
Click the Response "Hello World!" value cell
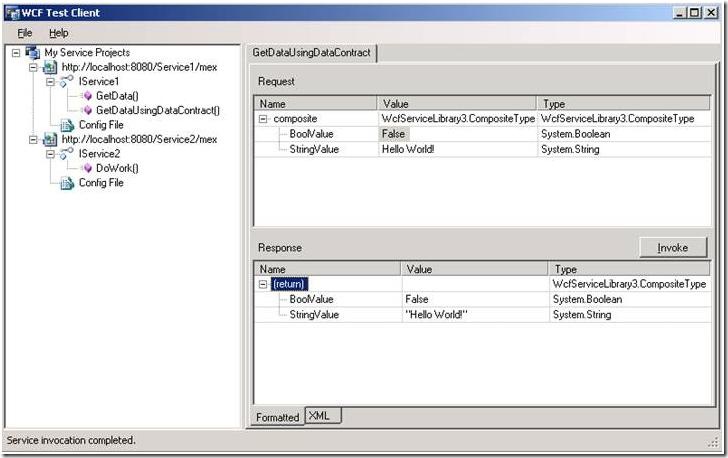click(474, 314)
